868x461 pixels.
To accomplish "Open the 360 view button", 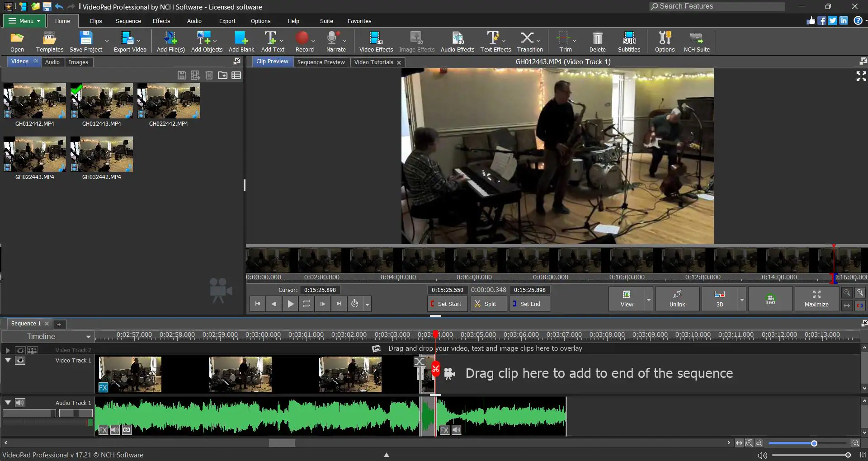I will 770,299.
